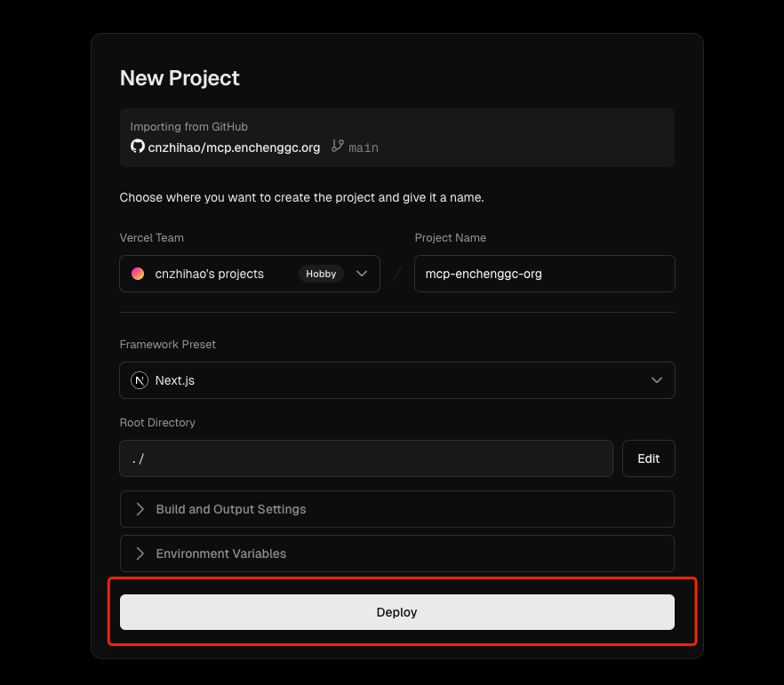Click the New Project heading

pyautogui.click(x=180, y=78)
